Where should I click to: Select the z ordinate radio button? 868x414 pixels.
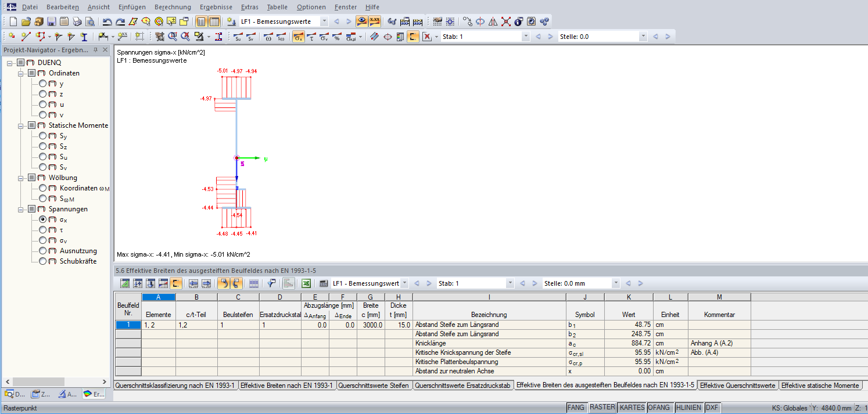(x=43, y=94)
